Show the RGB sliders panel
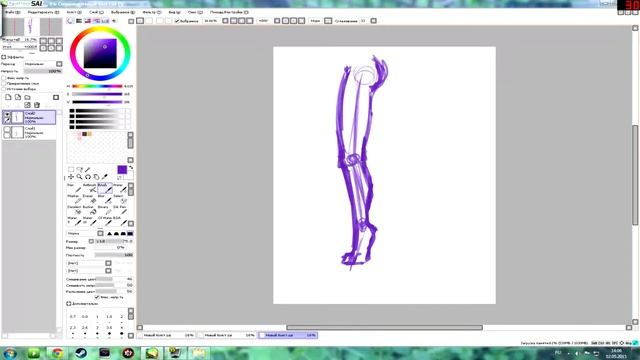Image resolution: width=640 pixels, height=360 pixels. click(79, 21)
